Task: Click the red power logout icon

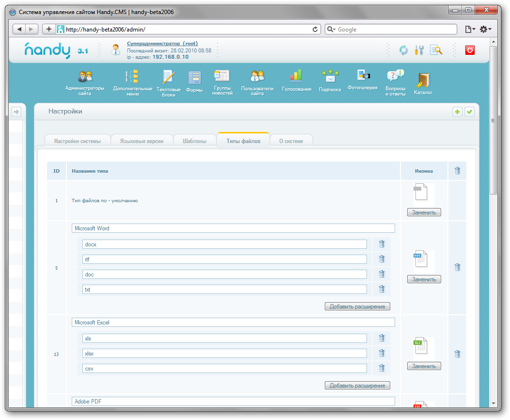Action: (469, 50)
